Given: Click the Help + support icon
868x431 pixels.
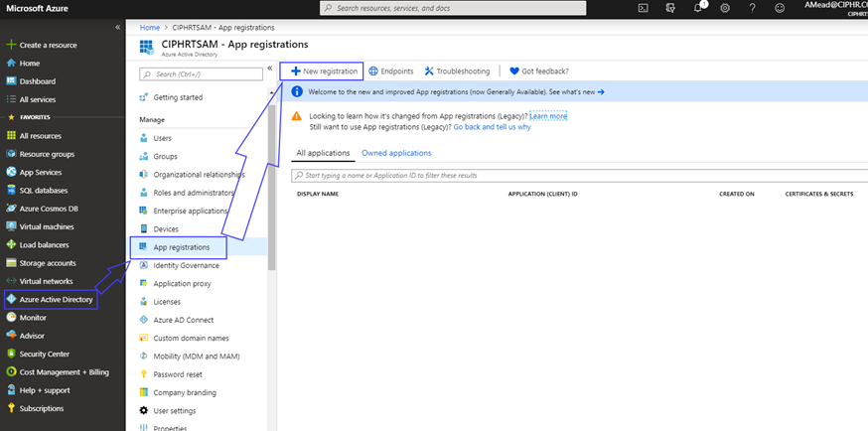Looking at the screenshot, I should coord(11,390).
